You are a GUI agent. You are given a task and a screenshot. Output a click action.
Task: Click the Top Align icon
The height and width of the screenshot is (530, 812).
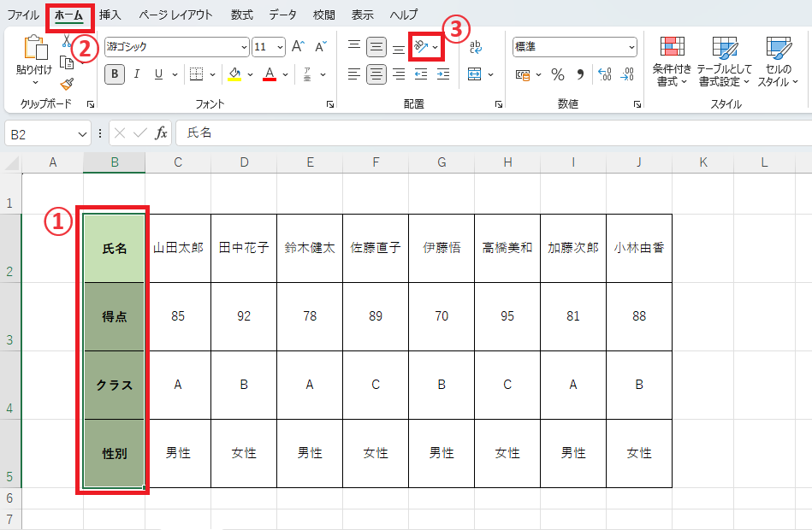[x=354, y=46]
